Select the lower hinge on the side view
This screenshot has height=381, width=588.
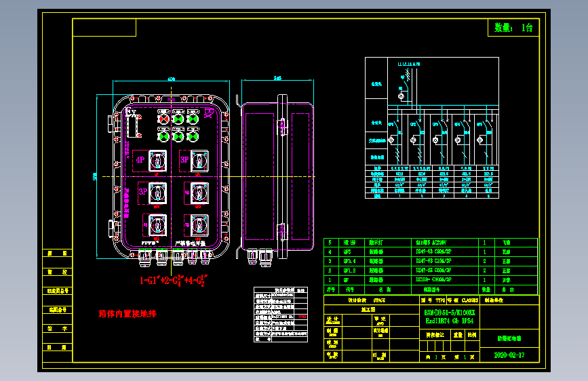pyautogui.click(x=281, y=231)
